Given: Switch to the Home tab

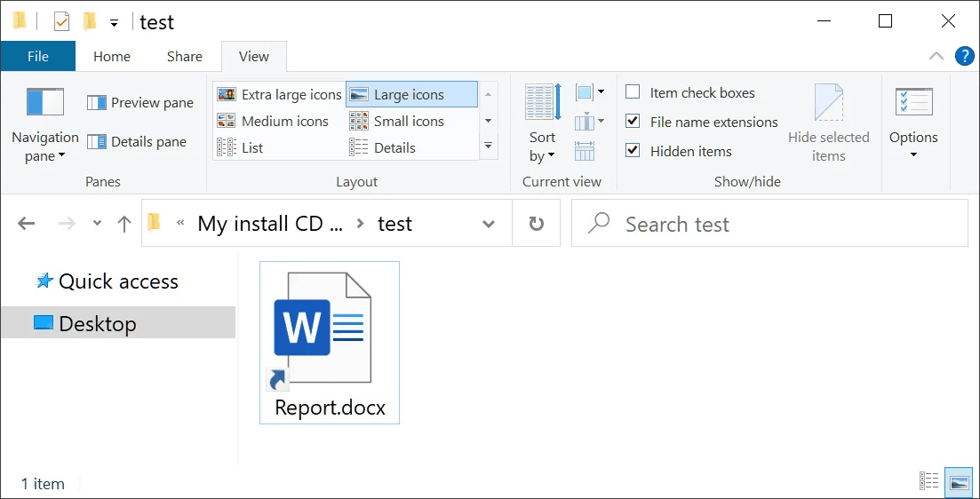Looking at the screenshot, I should (x=112, y=56).
